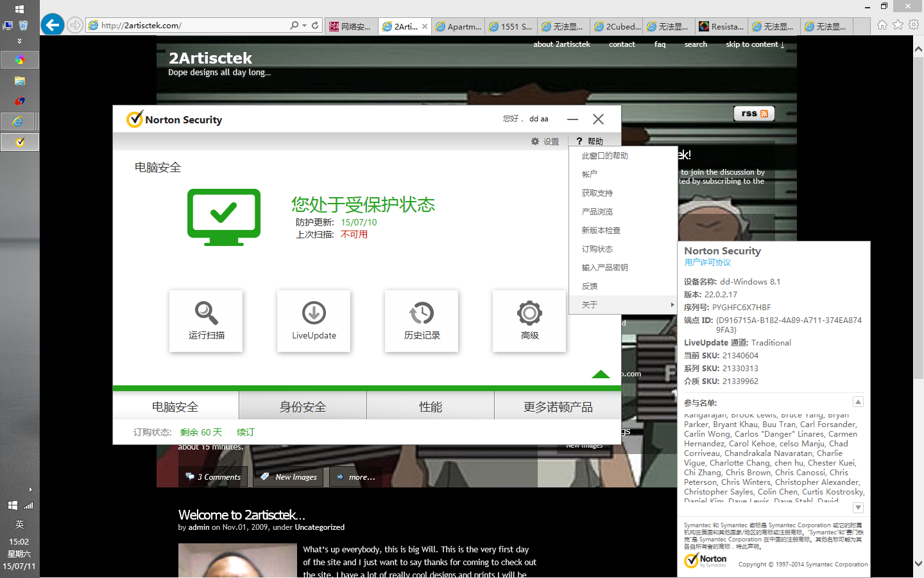Screen dimensions: 924x578
Task: Switch to Apartm... browser tab
Action: 458,26
